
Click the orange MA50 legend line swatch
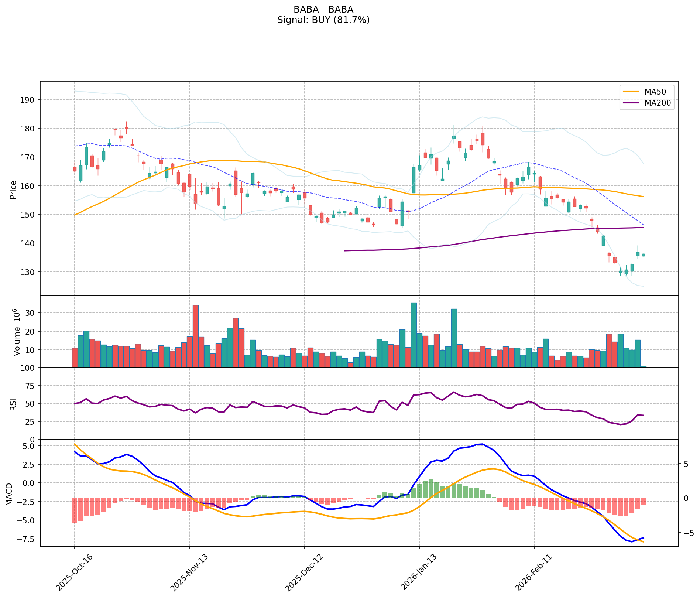632,91
